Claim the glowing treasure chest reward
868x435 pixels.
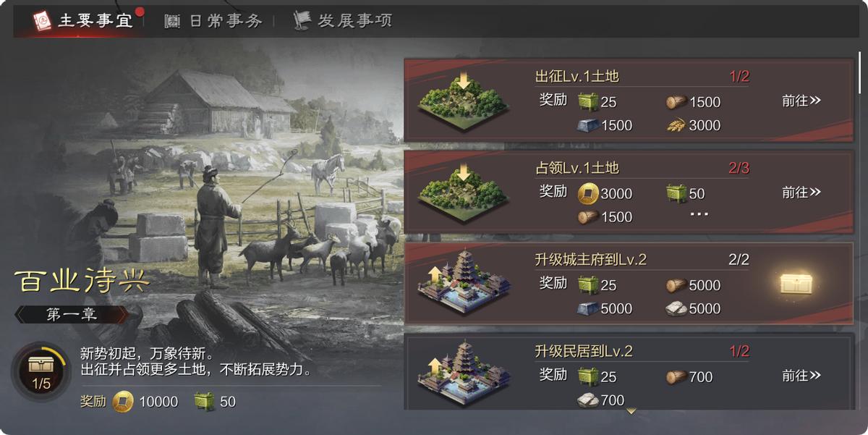point(797,284)
